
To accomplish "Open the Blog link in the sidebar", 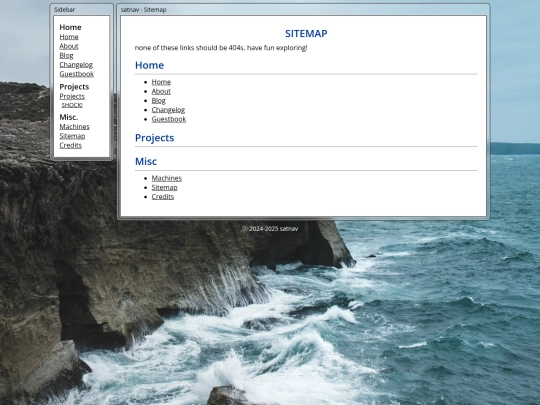I will tap(66, 55).
